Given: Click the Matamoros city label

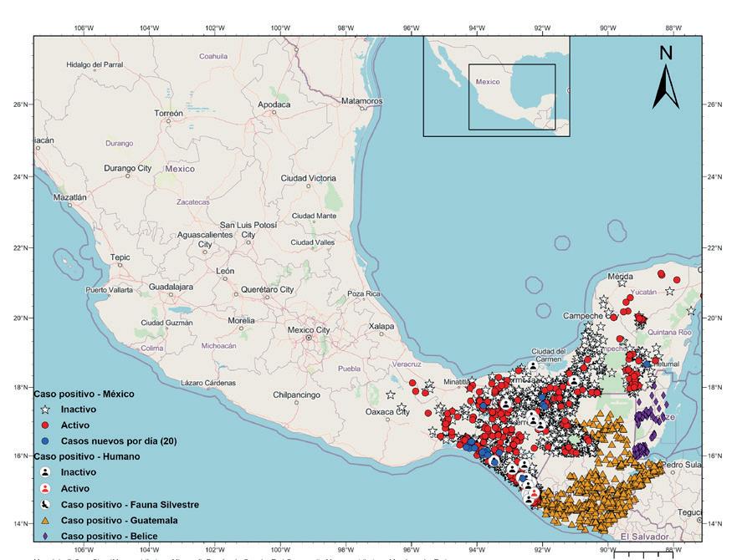Looking at the screenshot, I should pos(361,101).
